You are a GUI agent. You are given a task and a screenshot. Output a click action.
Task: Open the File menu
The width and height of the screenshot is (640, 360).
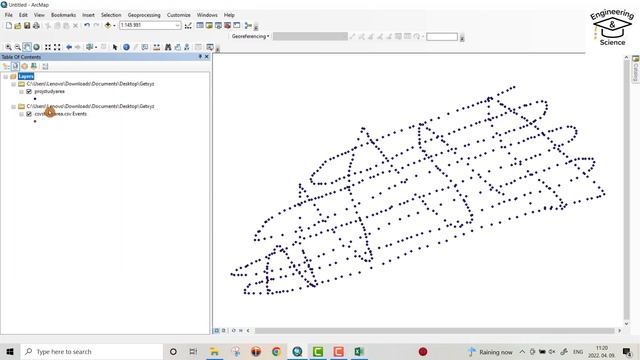(x=9, y=15)
